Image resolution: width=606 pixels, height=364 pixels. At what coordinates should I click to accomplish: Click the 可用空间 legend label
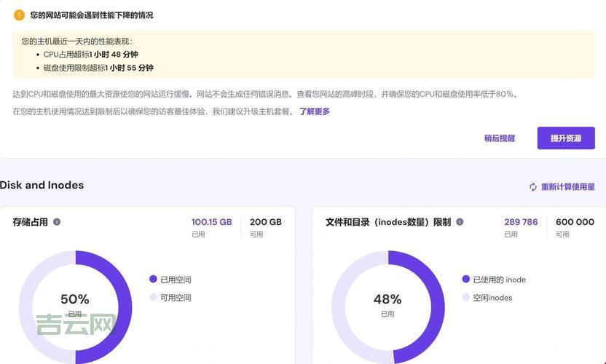coord(176,298)
